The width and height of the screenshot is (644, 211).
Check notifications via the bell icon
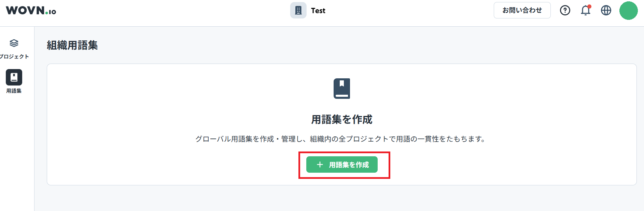[585, 11]
